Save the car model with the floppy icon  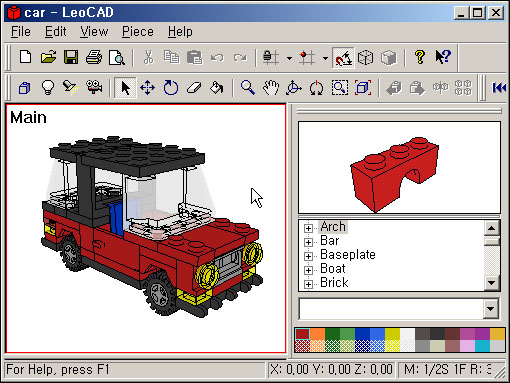(x=71, y=57)
